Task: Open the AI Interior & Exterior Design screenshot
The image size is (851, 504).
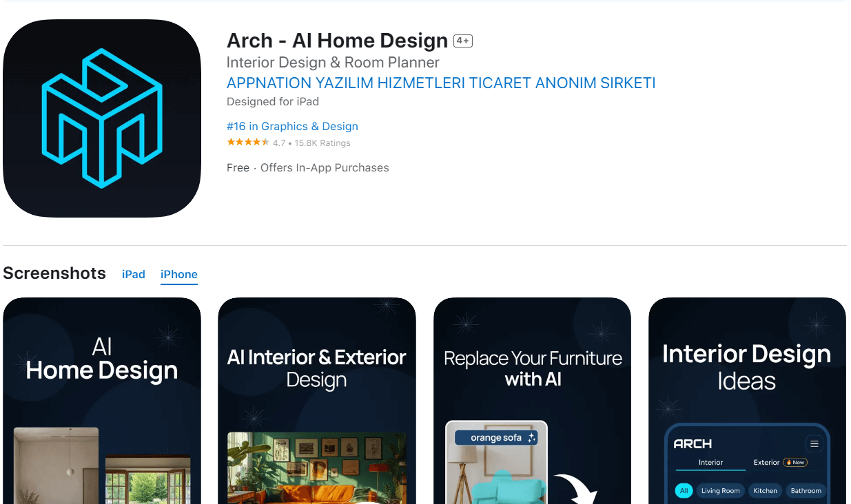Action: 317,401
